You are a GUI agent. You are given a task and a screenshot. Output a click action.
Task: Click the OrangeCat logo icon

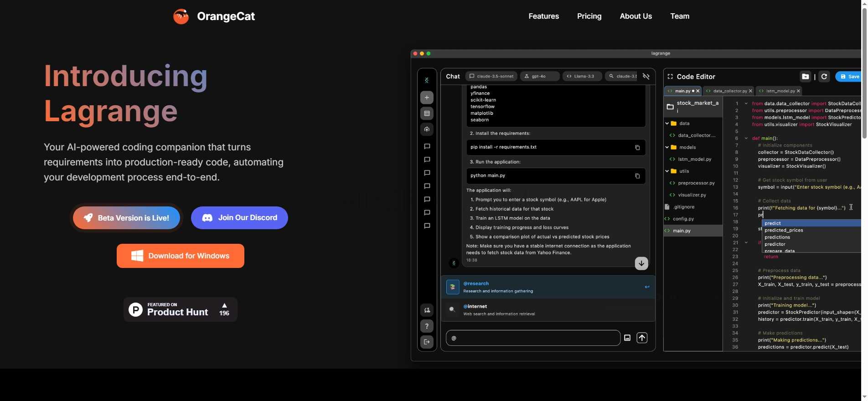pos(181,16)
